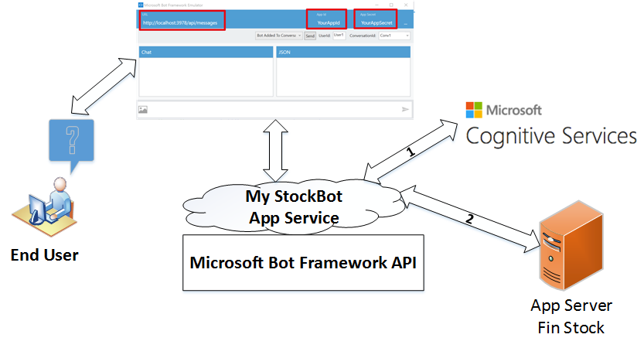Screen dimensions: 644x348
Task: Click the Chat panel header
Action: pyautogui.click(x=206, y=52)
